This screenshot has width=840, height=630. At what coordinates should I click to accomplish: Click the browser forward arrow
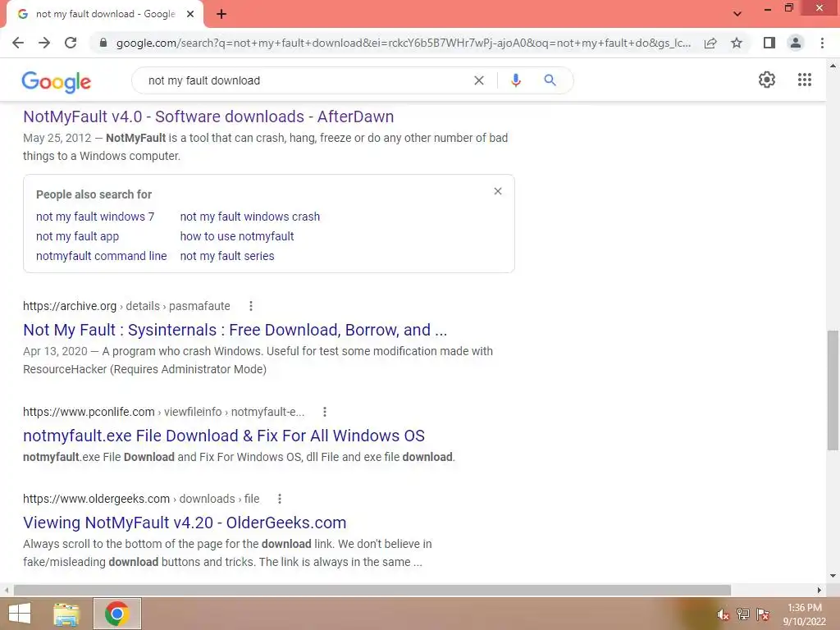click(x=44, y=43)
